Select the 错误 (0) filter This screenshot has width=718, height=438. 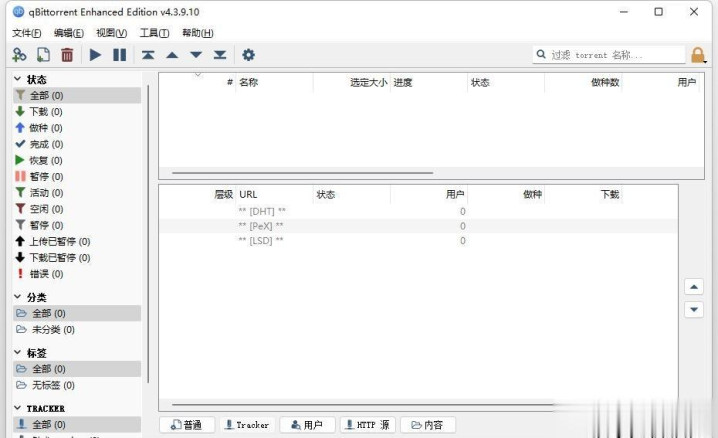coord(77,274)
